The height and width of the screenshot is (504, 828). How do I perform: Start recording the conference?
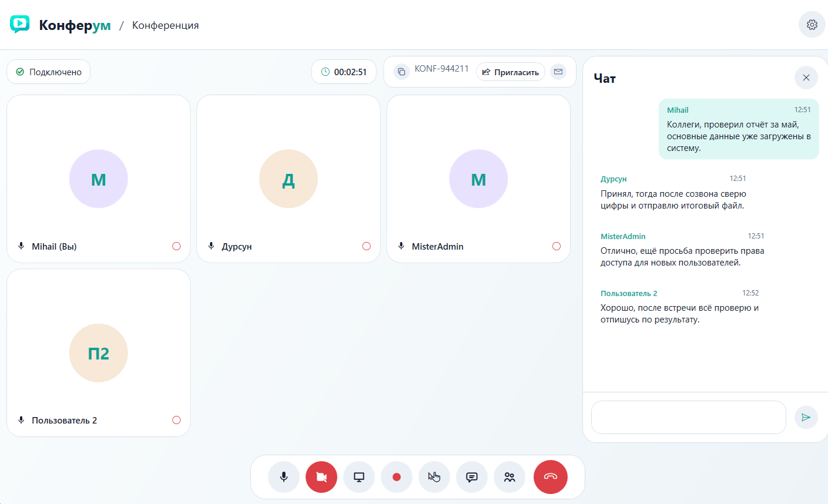(397, 477)
